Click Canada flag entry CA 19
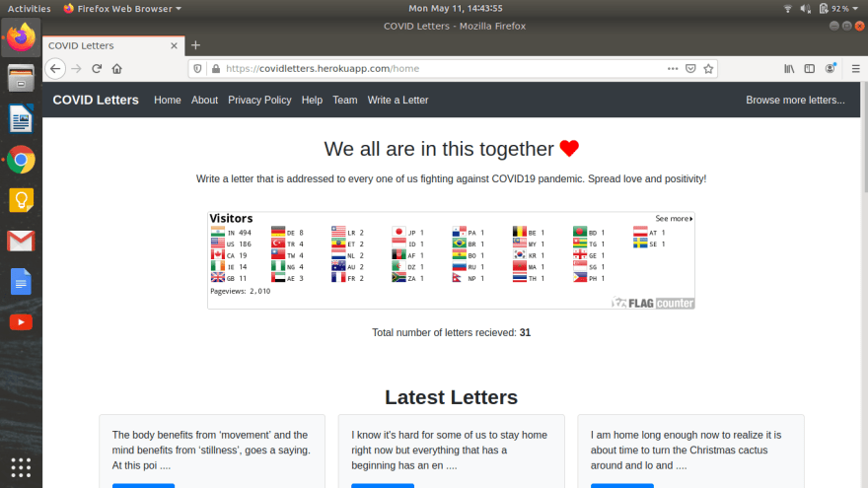This screenshot has width=868, height=488. pos(229,255)
